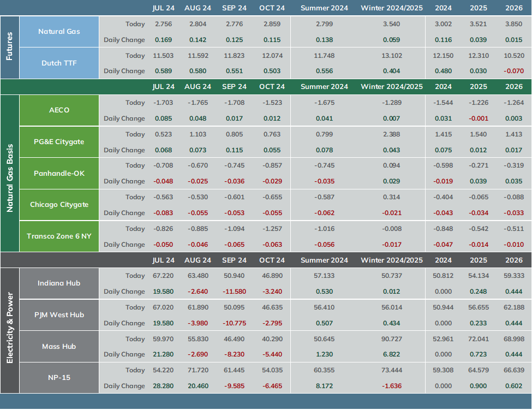Click the Chicago Citygate label
Image resolution: width=532 pixels, height=410 pixels.
pyautogui.click(x=59, y=205)
